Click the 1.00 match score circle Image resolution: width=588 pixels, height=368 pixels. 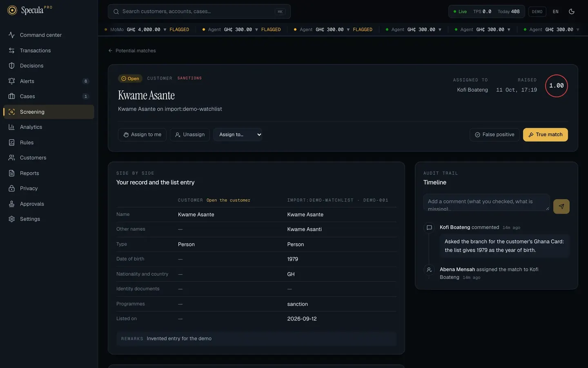(557, 86)
